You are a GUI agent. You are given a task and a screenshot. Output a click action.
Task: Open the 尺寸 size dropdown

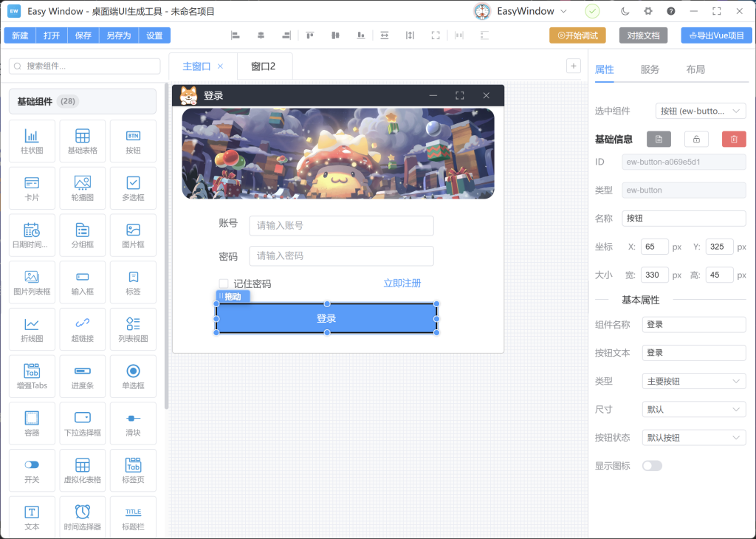pos(693,409)
